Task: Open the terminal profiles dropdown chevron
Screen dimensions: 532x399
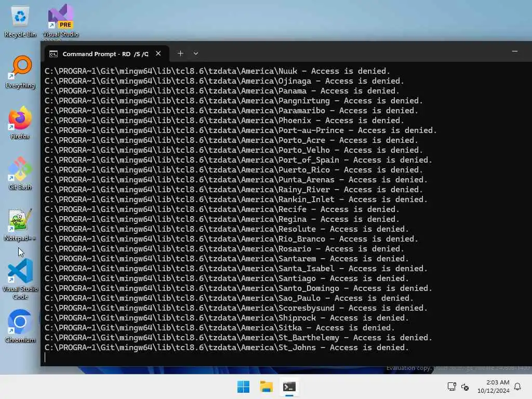Action: pos(196,54)
